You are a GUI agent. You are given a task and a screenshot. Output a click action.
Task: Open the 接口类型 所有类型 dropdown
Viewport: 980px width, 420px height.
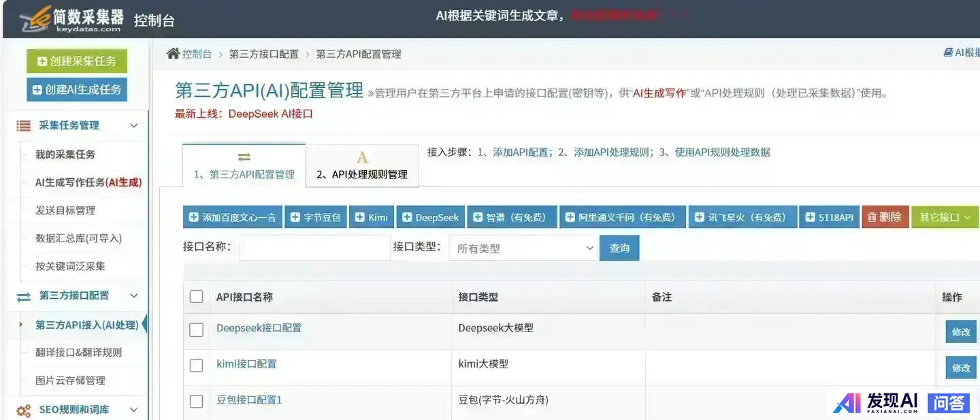coord(523,248)
